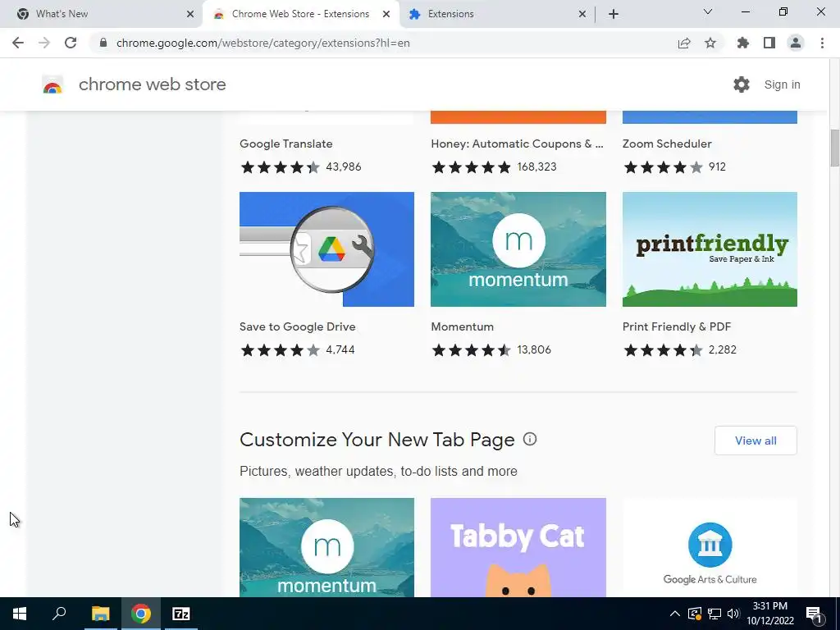840x630 pixels.
Task: Open the tab search chevron
Action: coord(708,11)
